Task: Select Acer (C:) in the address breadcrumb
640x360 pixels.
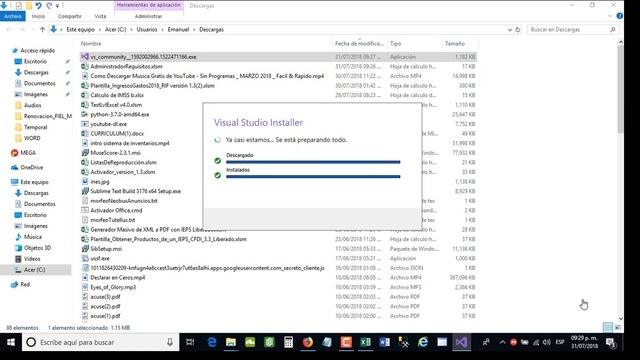Action: pyautogui.click(x=116, y=29)
